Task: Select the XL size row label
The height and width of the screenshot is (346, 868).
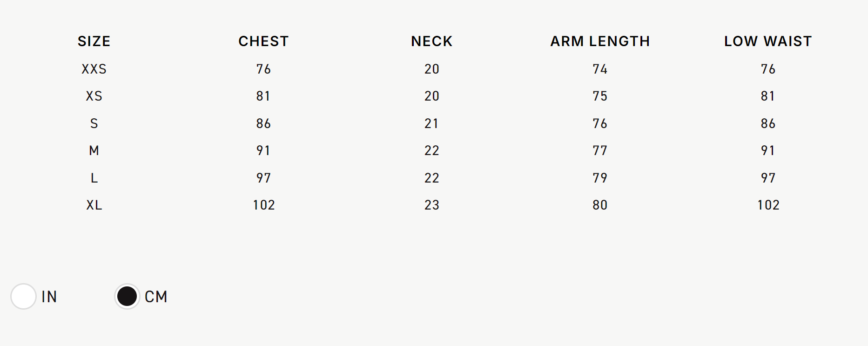Action: point(94,205)
